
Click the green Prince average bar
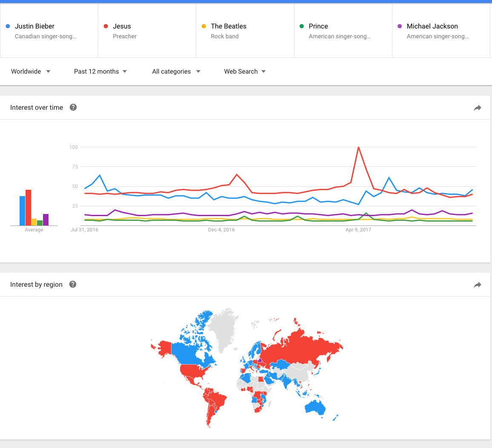pos(40,223)
